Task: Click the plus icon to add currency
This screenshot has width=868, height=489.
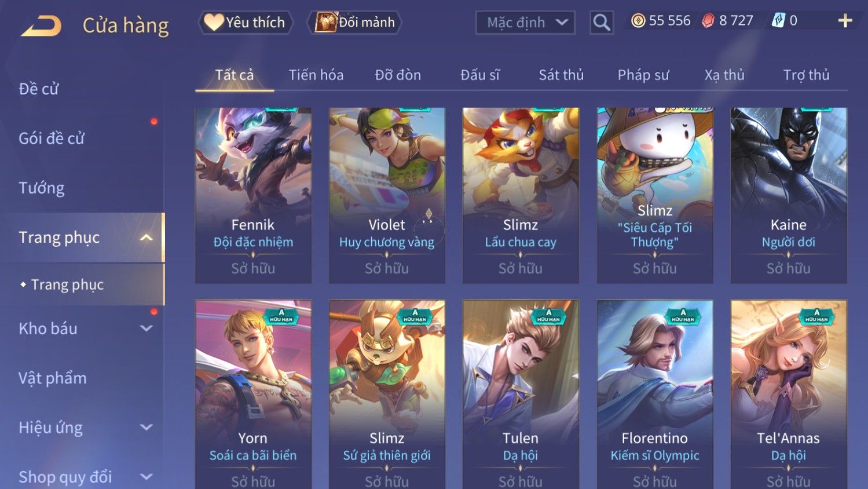Action: pyautogui.click(x=845, y=21)
